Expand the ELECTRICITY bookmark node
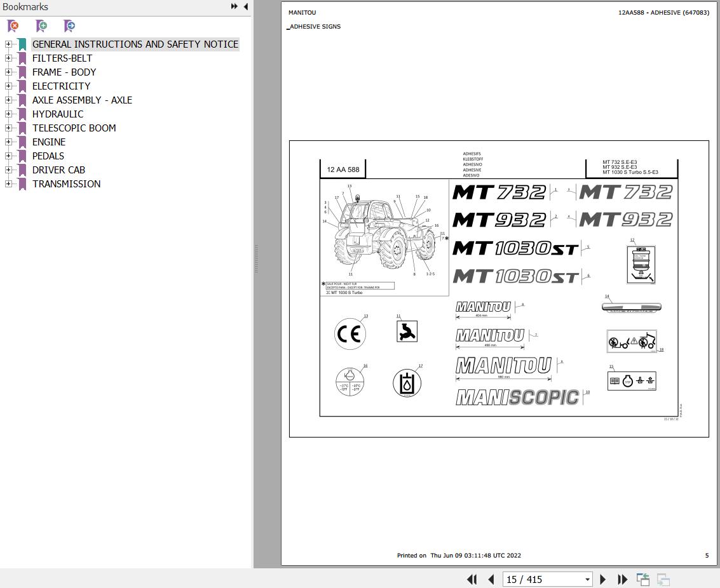Image resolution: width=720 pixels, height=588 pixels. 8,86
